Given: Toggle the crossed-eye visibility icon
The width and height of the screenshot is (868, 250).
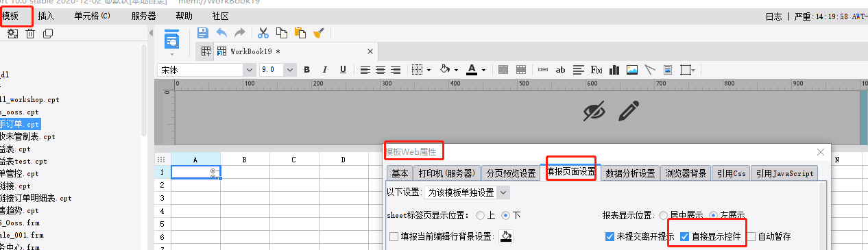Looking at the screenshot, I should pos(594,111).
